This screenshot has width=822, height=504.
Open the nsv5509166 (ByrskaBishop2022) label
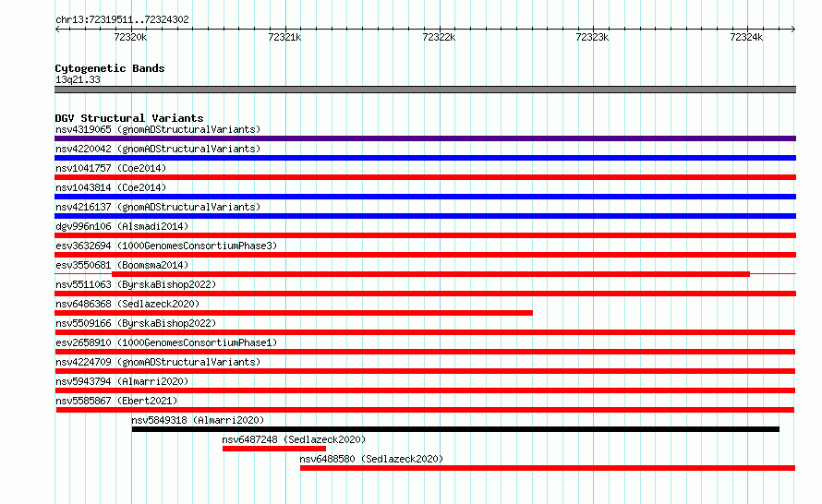pos(136,323)
